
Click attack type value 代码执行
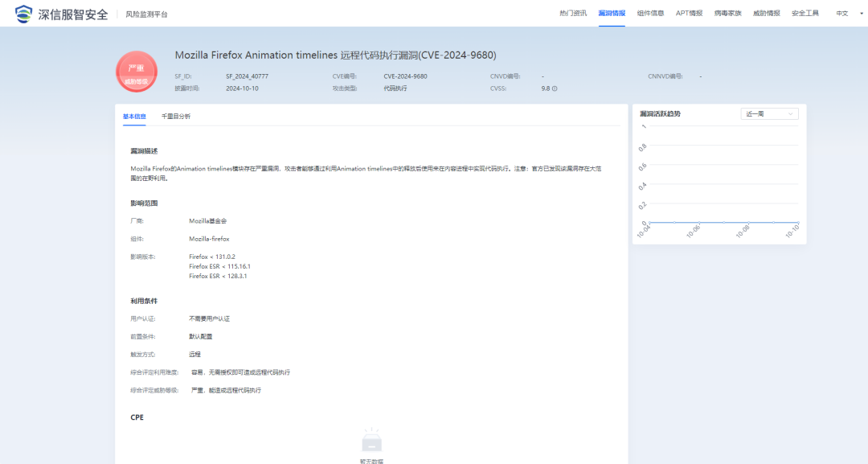click(395, 88)
